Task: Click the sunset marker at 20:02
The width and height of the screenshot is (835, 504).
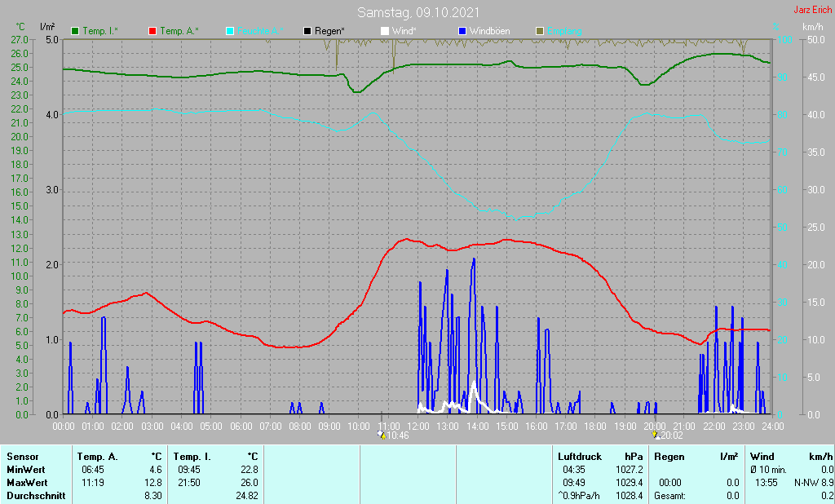Action: [655, 436]
